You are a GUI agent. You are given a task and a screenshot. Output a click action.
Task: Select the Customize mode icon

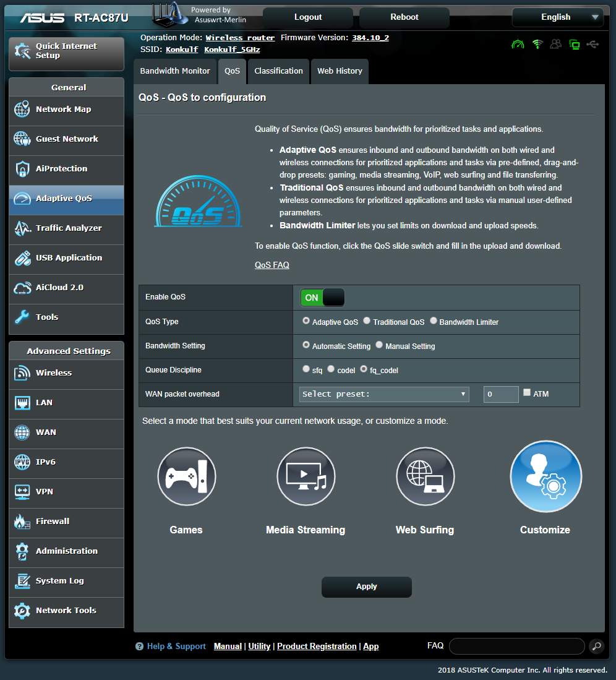[545, 476]
